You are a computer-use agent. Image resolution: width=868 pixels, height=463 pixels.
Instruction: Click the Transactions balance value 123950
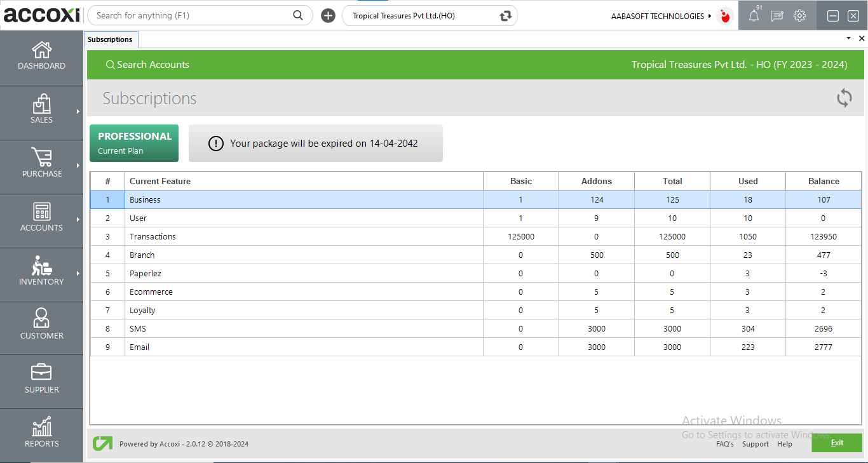tap(824, 236)
